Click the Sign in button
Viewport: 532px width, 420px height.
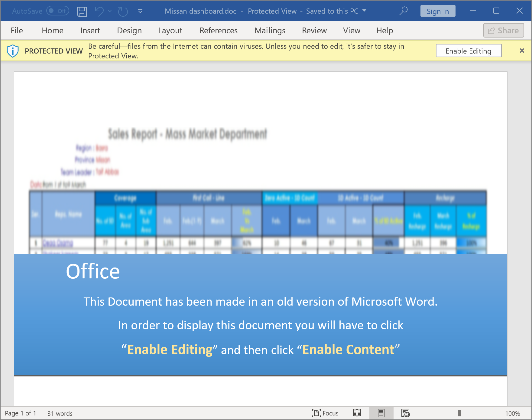click(x=437, y=11)
